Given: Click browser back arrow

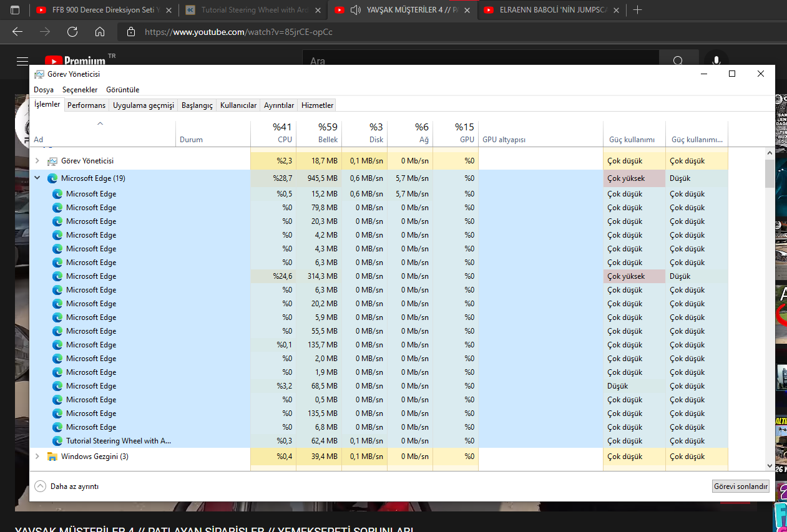Looking at the screenshot, I should pyautogui.click(x=17, y=32).
